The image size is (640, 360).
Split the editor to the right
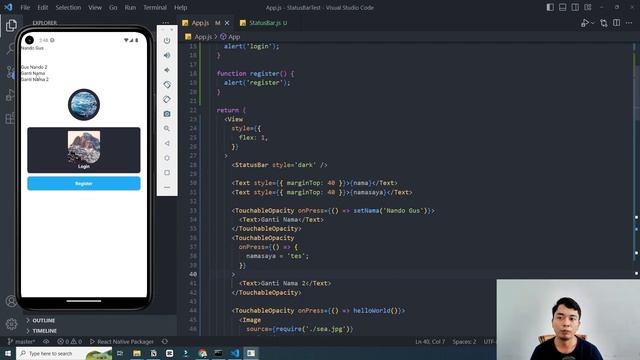click(616, 23)
